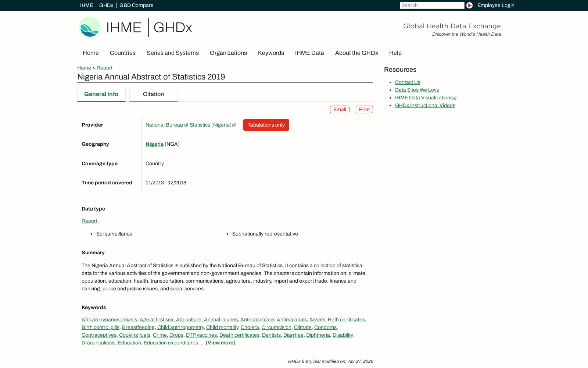588x368 pixels.
Task: Open the Help menu
Action: point(395,53)
